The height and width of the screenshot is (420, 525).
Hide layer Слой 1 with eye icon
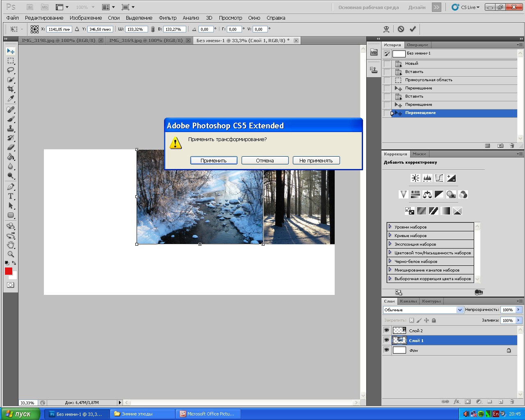[x=386, y=340]
